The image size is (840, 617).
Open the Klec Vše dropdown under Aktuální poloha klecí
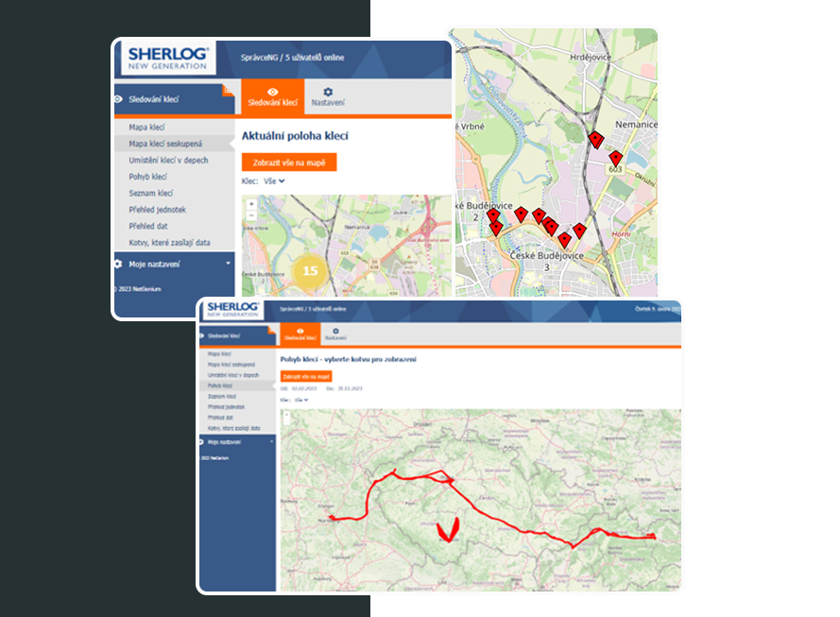[275, 180]
